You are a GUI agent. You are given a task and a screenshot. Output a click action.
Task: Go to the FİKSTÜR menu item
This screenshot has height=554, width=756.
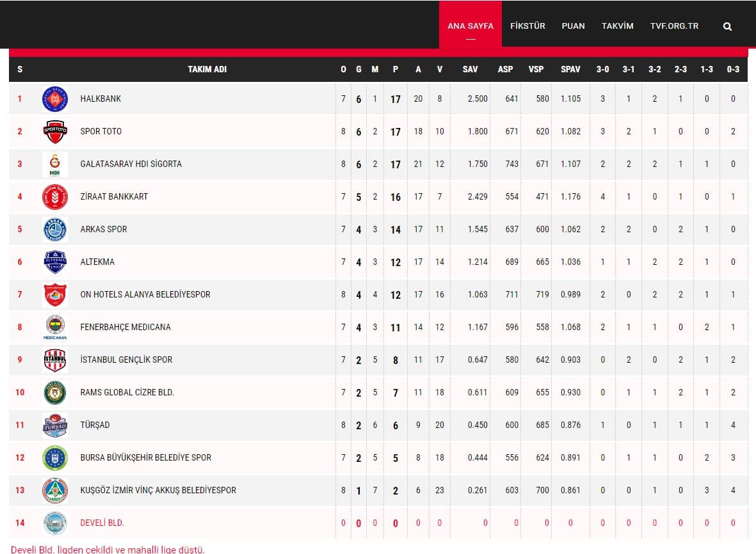click(527, 26)
